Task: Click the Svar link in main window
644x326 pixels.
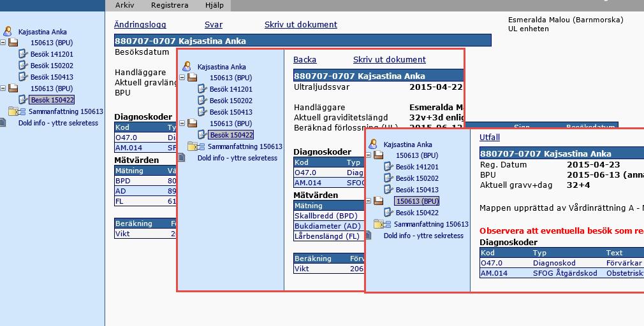Action: [x=214, y=25]
